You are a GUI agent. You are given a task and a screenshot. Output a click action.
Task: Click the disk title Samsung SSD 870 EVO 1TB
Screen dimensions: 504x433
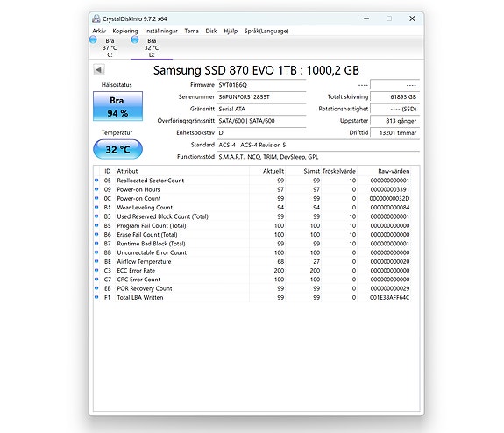point(256,70)
